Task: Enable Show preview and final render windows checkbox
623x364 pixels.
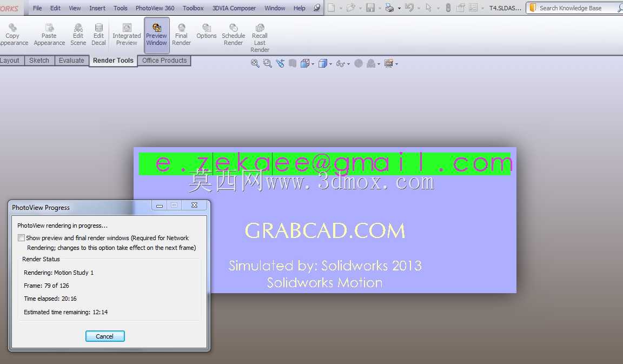Action: pyautogui.click(x=21, y=237)
